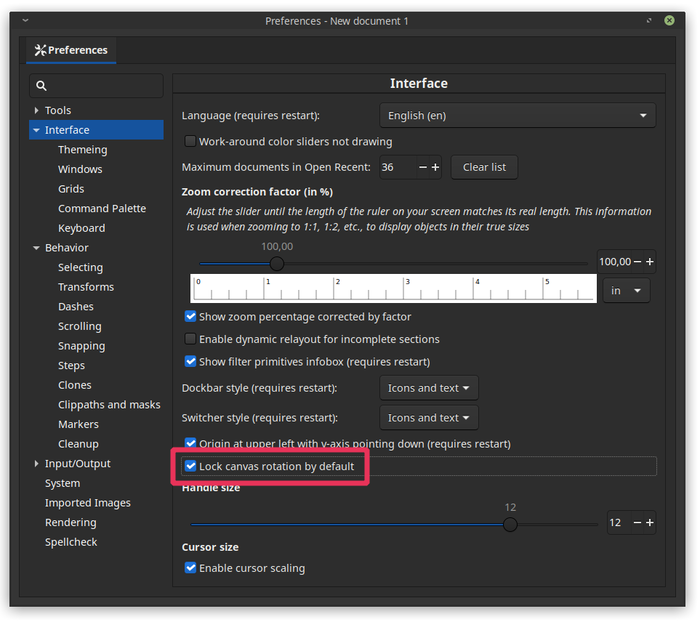
Task: Uncheck Enable cursor scaling
Action: pos(190,568)
